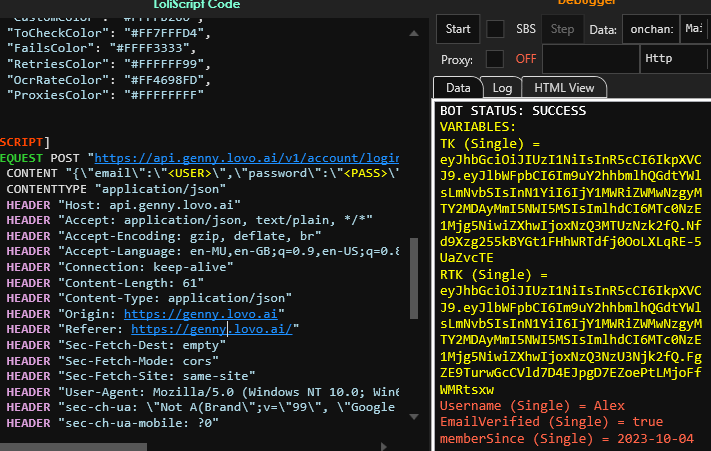Click the Content-Length: 61 header line
Screen dimensions: 711x451
click(x=105, y=283)
